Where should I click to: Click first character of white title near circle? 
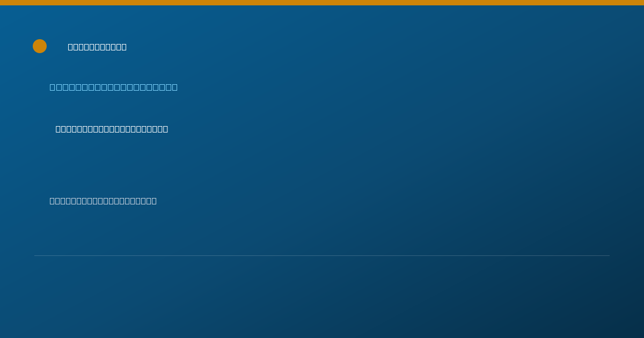pyautogui.click(x=71, y=47)
